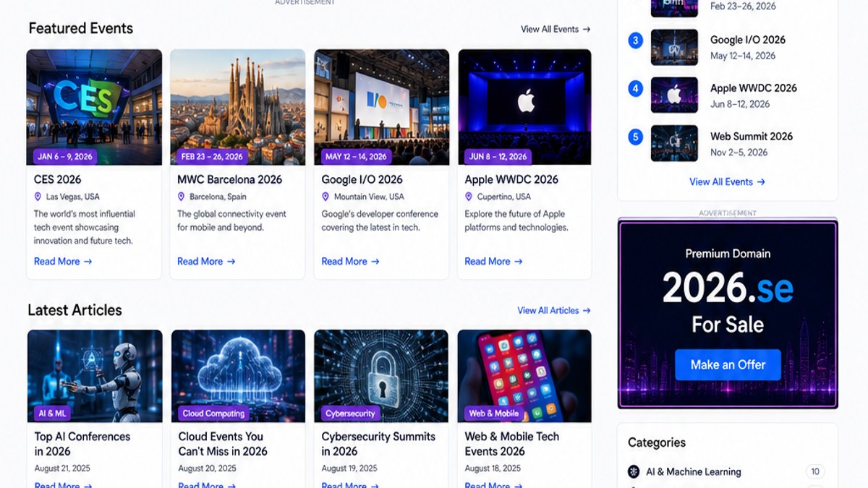Open the Web & Mobile Tech Events 2026 title
868x488 pixels.
pos(511,444)
